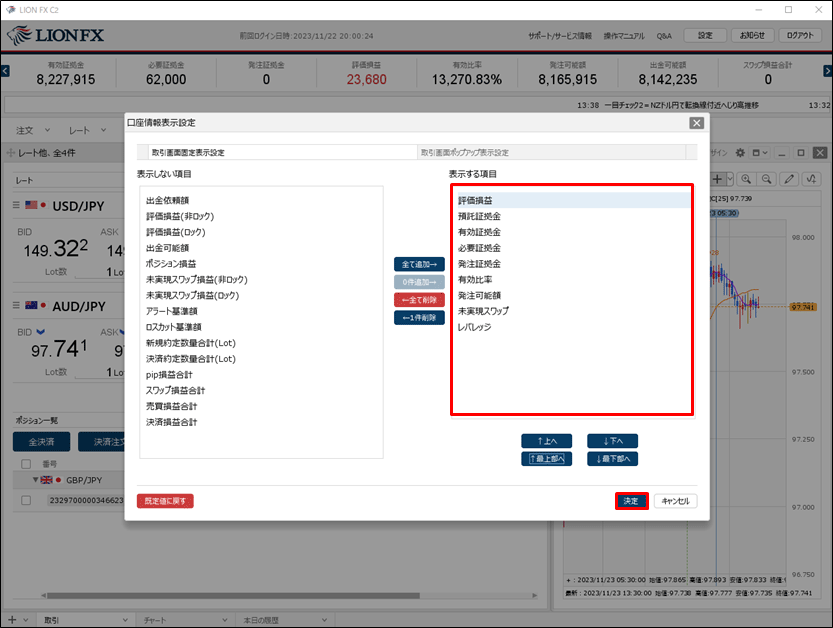Open Q&A link in header

[x=664, y=36]
